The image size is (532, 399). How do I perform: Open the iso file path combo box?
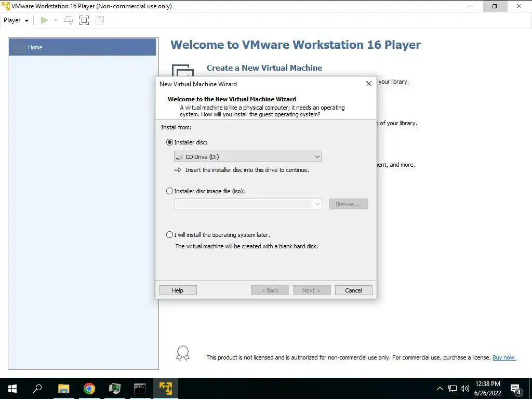click(248, 204)
